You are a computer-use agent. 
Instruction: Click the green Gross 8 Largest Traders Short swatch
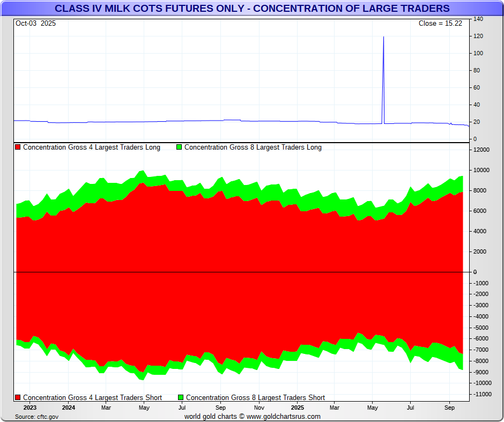point(181,398)
